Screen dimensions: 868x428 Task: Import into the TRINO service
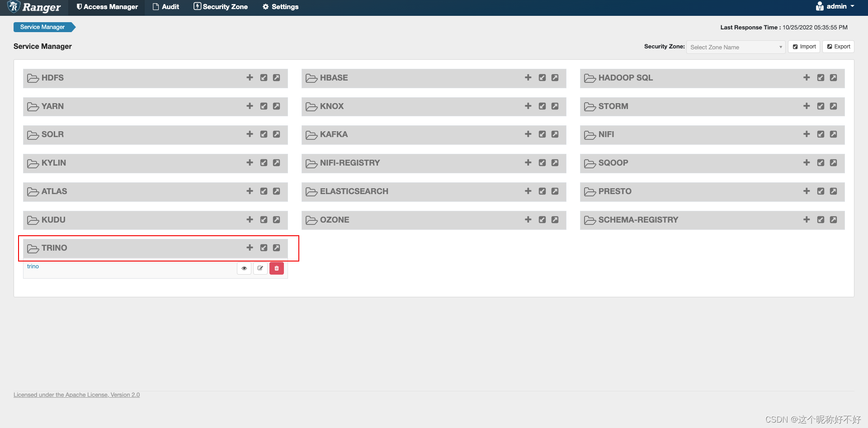point(264,247)
